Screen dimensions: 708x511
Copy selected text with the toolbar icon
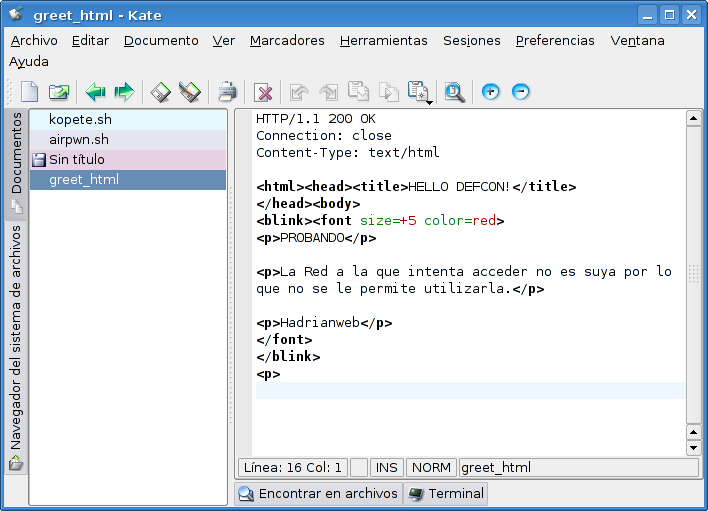point(388,92)
